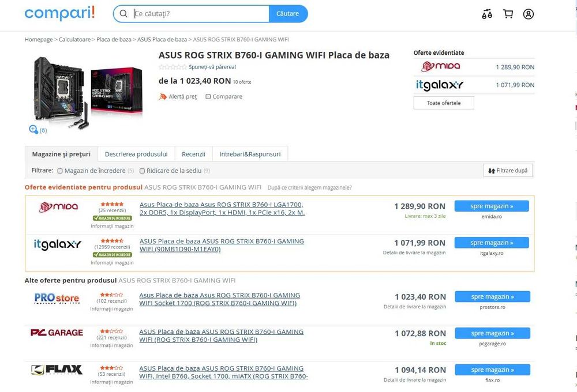Viewport: 577px width, 392px height.
Task: Click the PROstore shop logo
Action: (x=57, y=298)
